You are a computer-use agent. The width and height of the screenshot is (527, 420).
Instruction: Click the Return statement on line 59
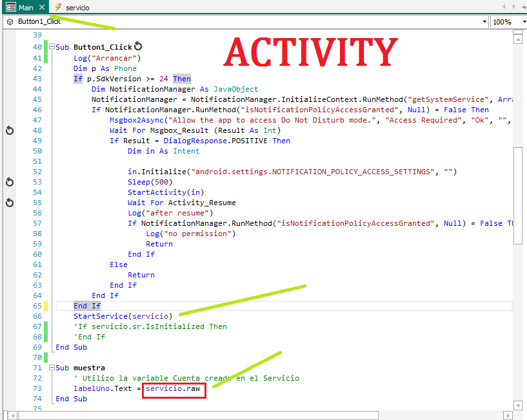click(159, 244)
